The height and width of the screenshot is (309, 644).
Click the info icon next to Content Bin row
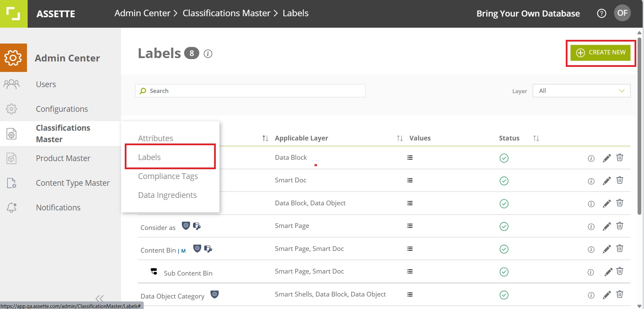591,249
